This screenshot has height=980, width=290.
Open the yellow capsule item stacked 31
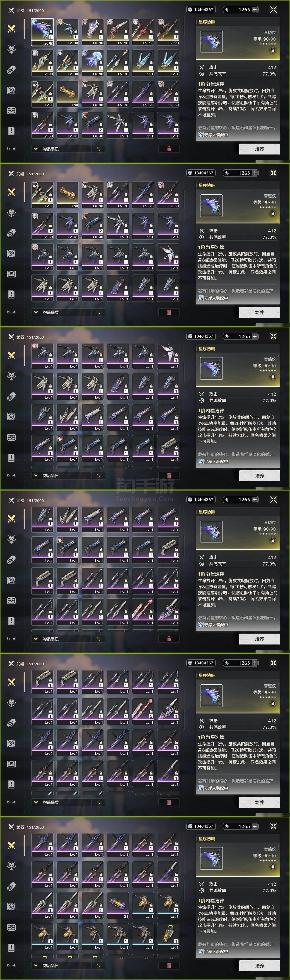118,905
